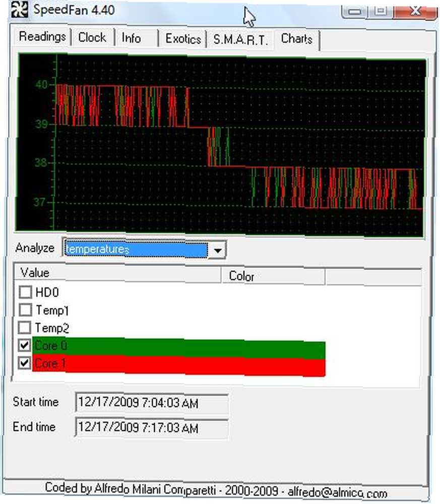
Task: Disable the Core 1 checkbox
Action: click(x=24, y=363)
